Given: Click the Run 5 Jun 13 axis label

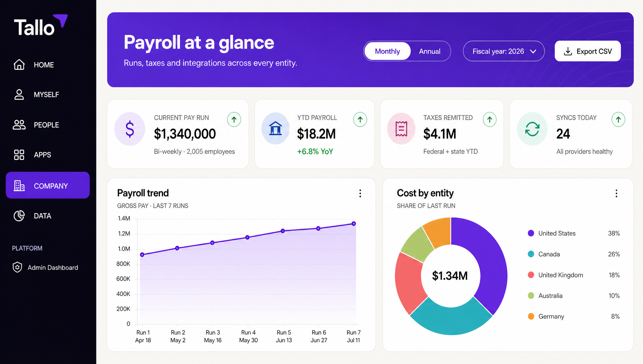Looking at the screenshot, I should [284, 336].
